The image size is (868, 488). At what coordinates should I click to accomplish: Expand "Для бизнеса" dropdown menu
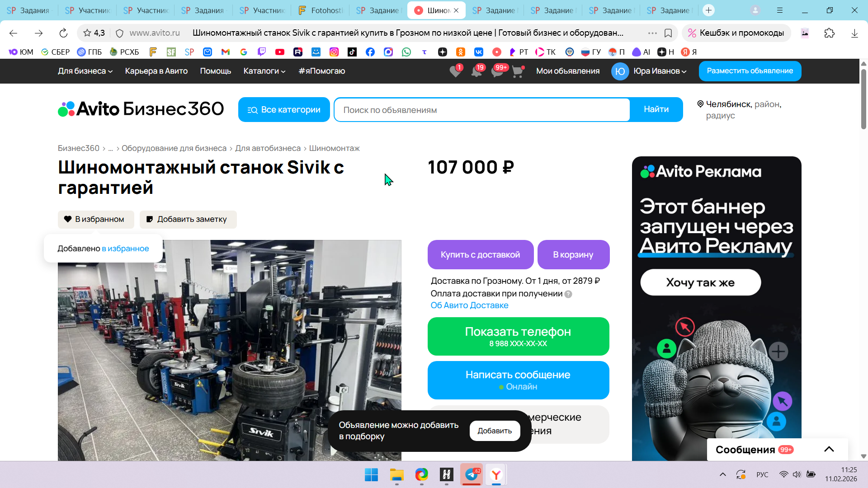85,71
